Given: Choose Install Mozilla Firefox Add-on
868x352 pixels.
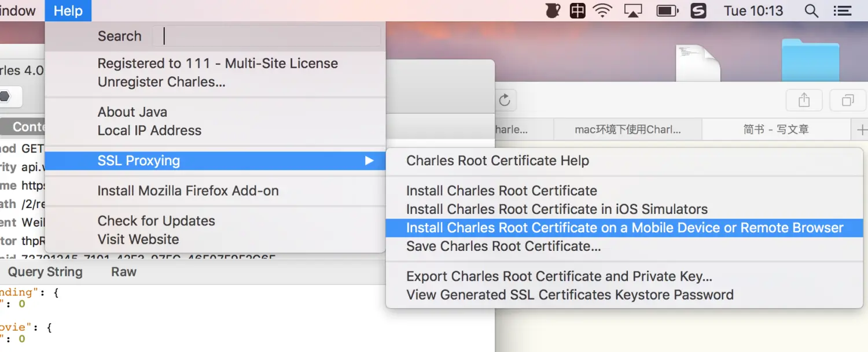Looking at the screenshot, I should pos(188,191).
